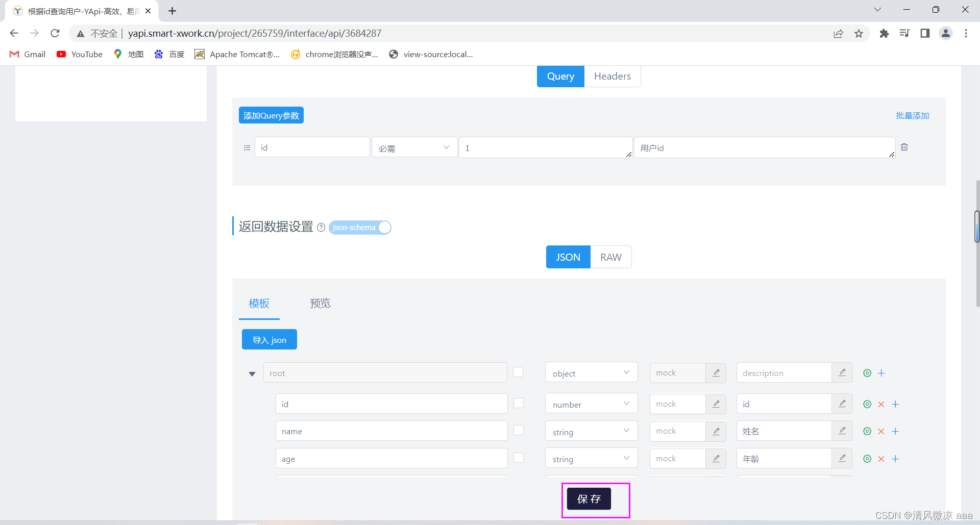Add sibling node after name field
Screen dimensions: 980x525
coord(895,431)
